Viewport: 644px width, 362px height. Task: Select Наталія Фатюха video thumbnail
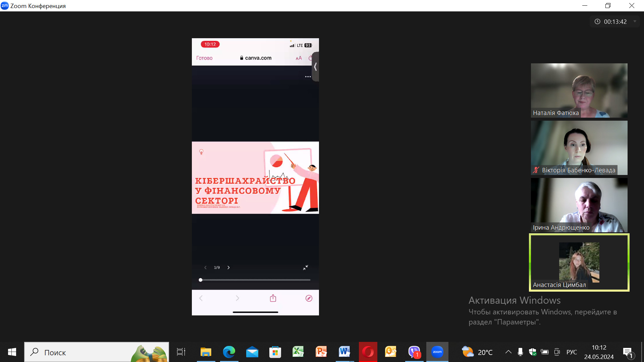coord(579,90)
